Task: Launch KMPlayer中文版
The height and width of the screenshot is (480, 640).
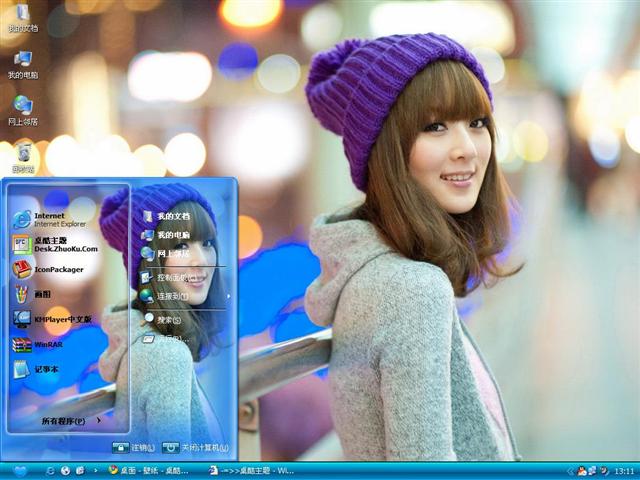Action: [52, 319]
